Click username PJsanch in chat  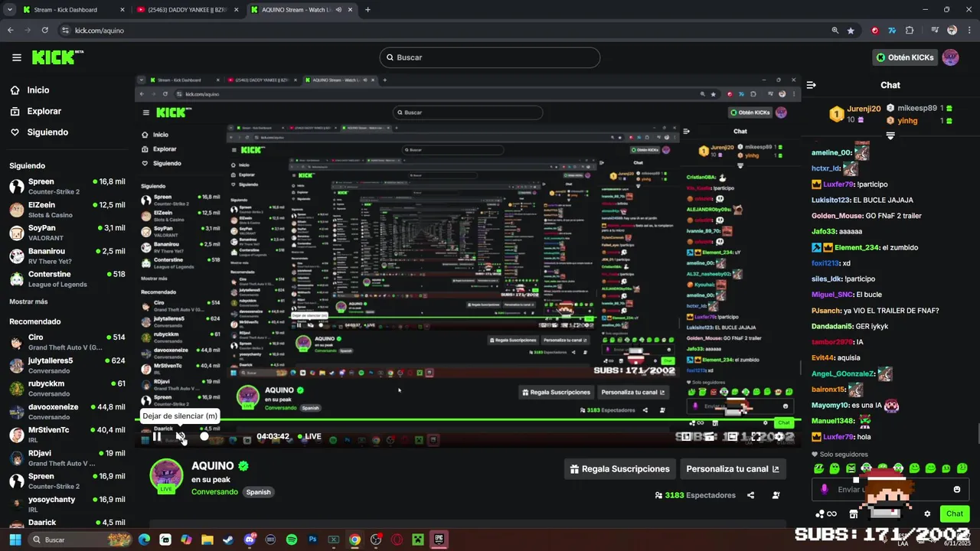826,311
